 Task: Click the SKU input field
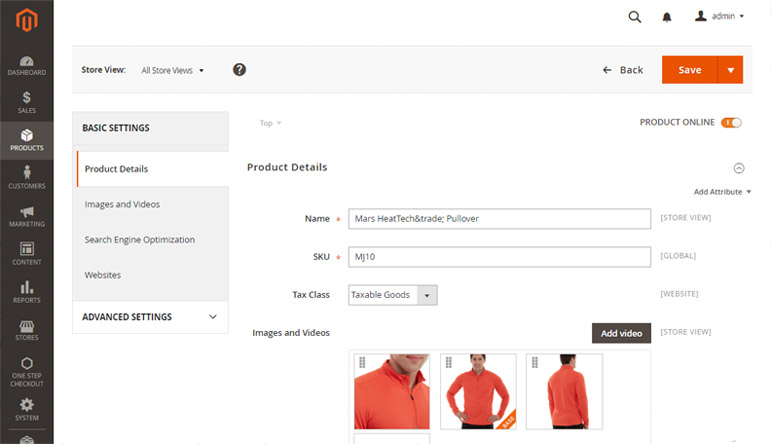499,257
